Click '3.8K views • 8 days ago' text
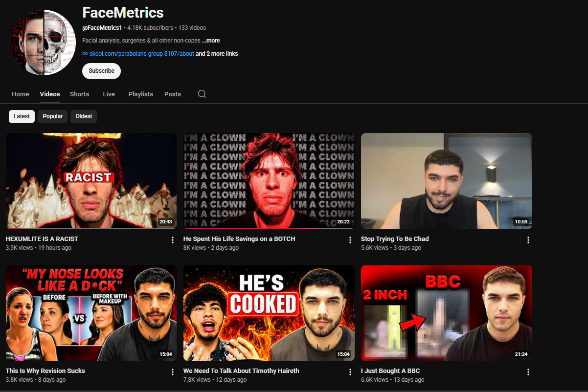The width and height of the screenshot is (588, 392). [x=36, y=380]
